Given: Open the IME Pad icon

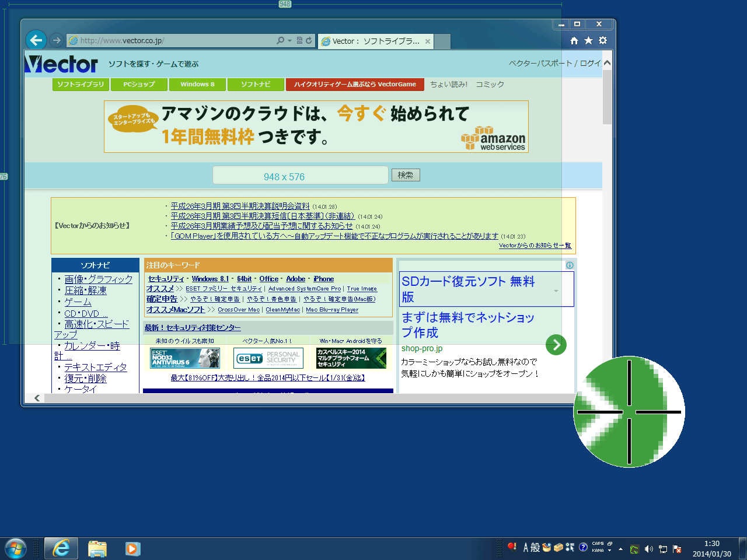Looking at the screenshot, I should [x=547, y=547].
